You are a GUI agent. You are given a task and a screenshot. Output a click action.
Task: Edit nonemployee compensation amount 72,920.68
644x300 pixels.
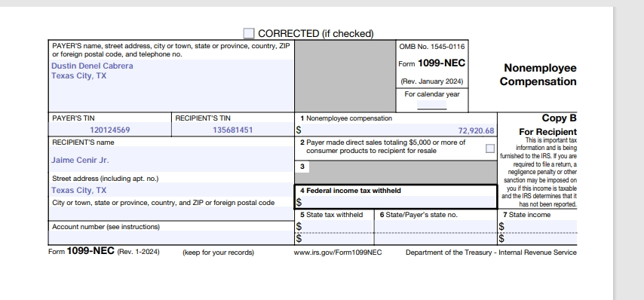pyautogui.click(x=398, y=130)
